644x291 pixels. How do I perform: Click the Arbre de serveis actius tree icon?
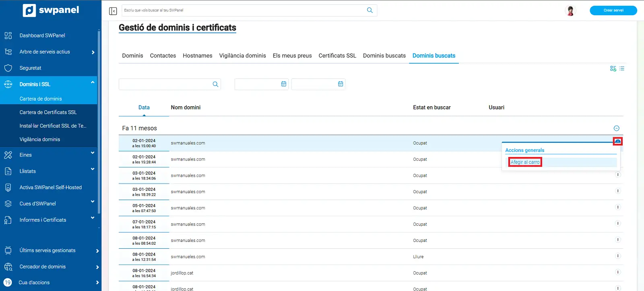(x=8, y=52)
